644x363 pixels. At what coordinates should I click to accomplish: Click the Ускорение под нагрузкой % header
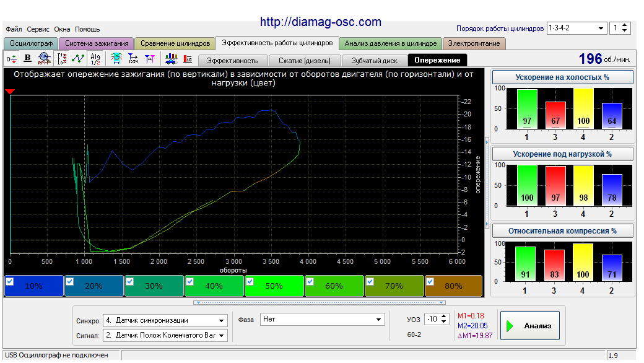point(562,154)
